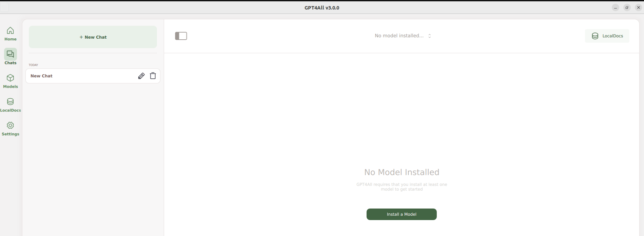Click the TODAY label in chat list
644x236 pixels.
[33, 65]
